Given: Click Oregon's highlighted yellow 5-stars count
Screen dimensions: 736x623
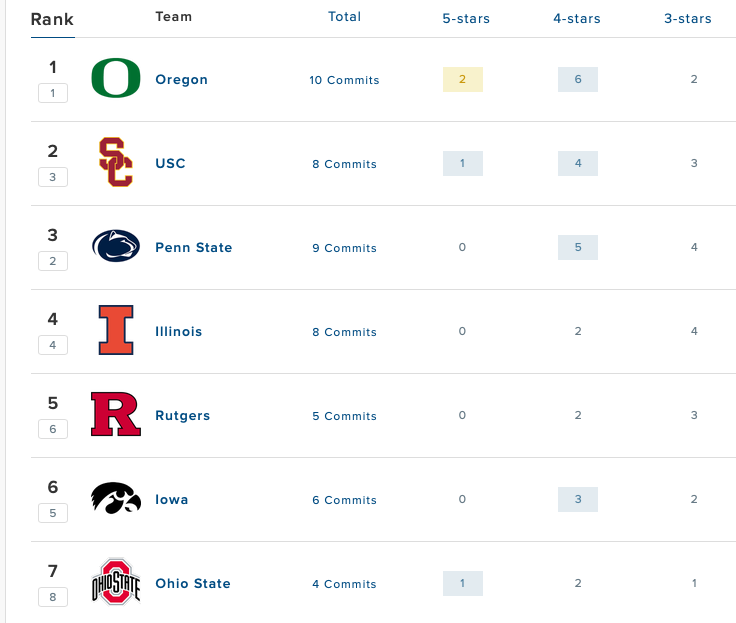Looking at the screenshot, I should tap(462, 79).
